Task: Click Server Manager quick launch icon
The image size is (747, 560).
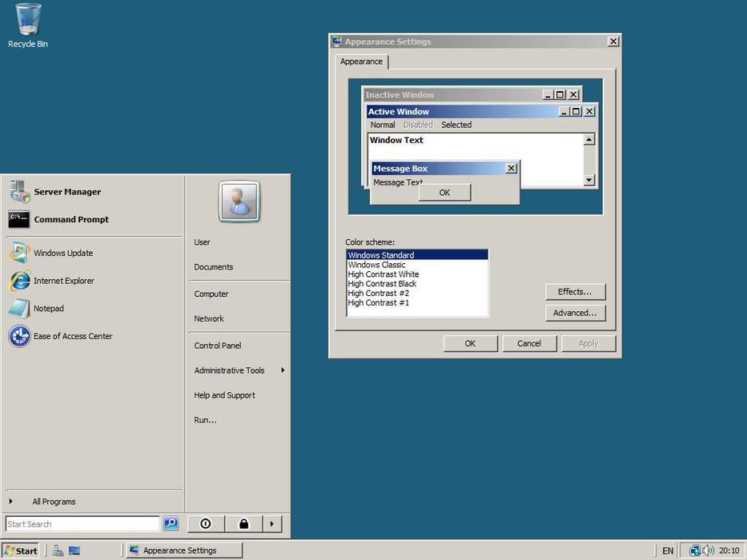Action: (58, 550)
